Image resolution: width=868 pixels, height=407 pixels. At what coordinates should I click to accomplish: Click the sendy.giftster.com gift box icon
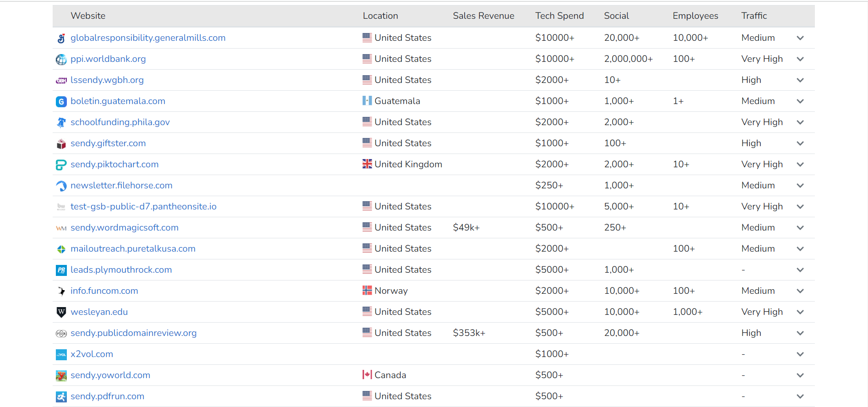[61, 143]
